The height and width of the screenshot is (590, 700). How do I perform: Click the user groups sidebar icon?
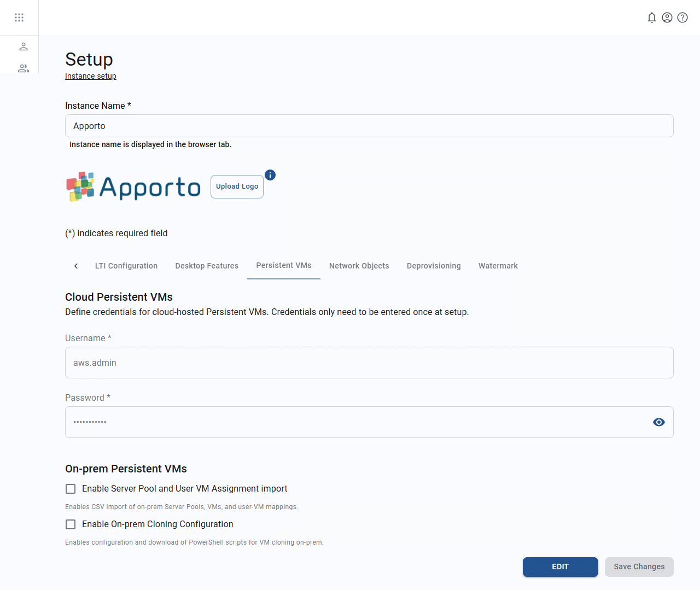24,68
